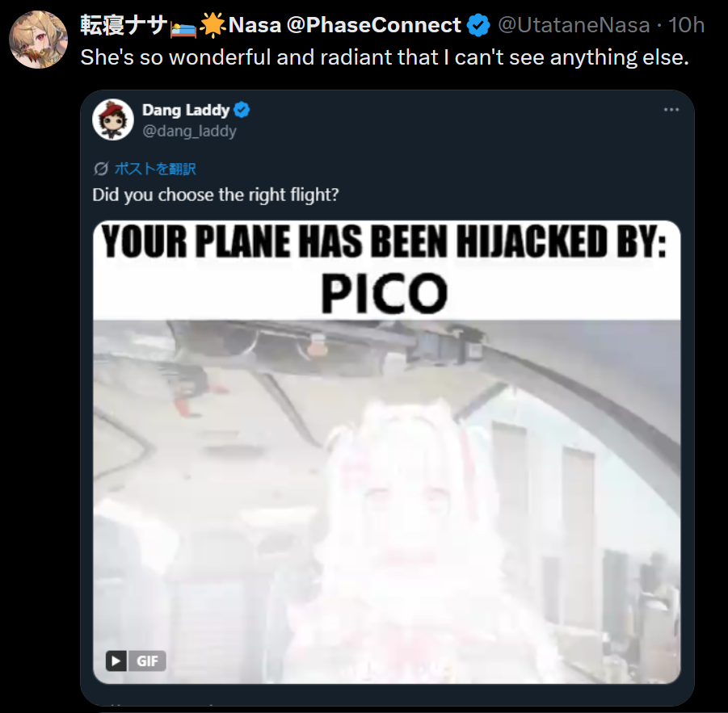
Task: Click the sun emoji beside Nasa
Action: (x=213, y=25)
